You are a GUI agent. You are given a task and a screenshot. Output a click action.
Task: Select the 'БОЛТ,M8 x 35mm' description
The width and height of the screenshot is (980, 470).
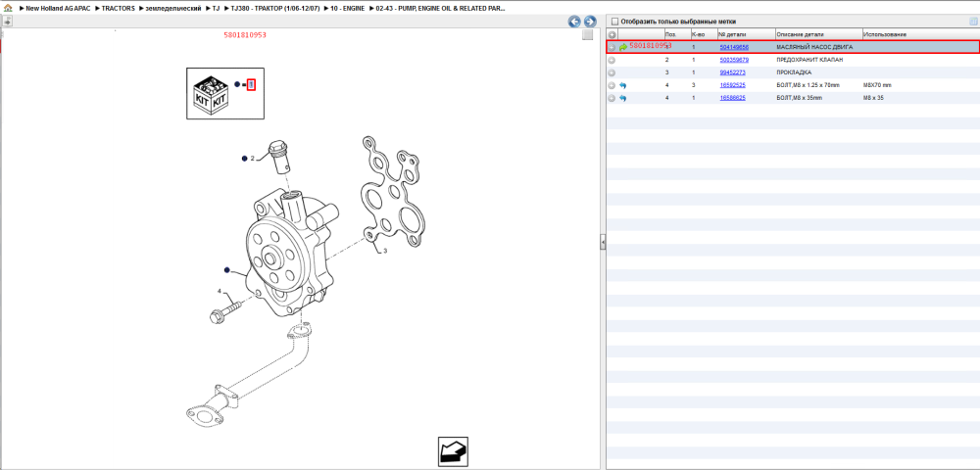[800, 98]
